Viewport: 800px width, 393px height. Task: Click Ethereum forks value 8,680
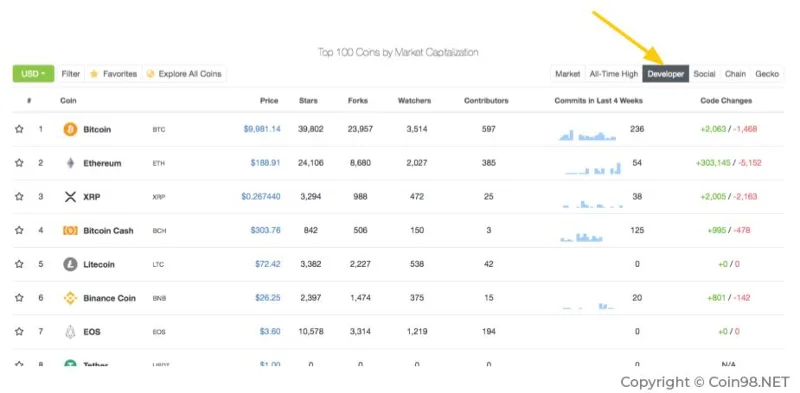pyautogui.click(x=360, y=163)
